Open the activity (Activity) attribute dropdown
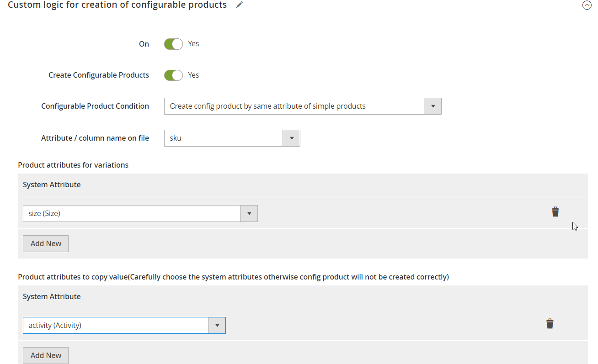The image size is (598, 364). (124, 326)
